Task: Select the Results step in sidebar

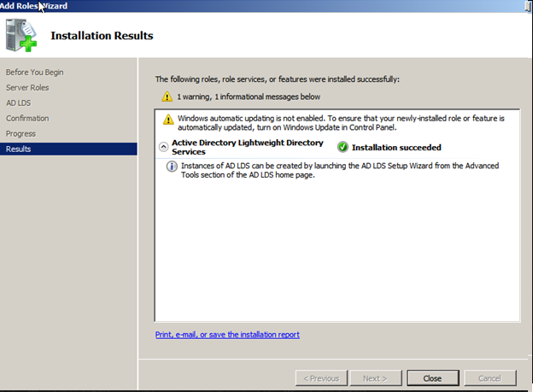Action: tap(68, 149)
